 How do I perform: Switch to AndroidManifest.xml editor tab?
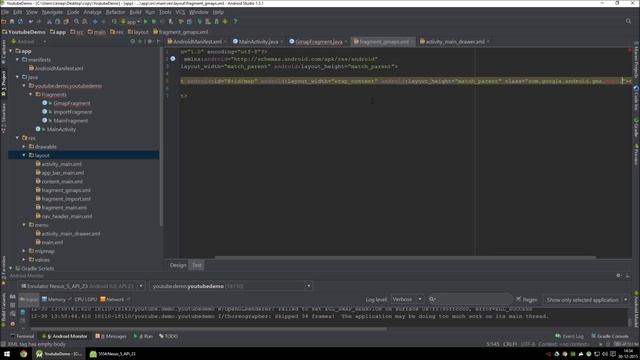(x=197, y=42)
